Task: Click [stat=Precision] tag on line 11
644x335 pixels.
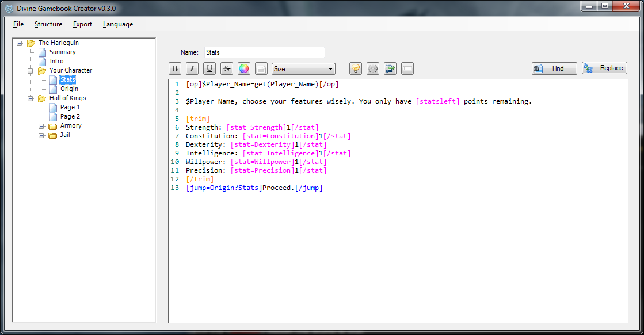Action: (262, 170)
